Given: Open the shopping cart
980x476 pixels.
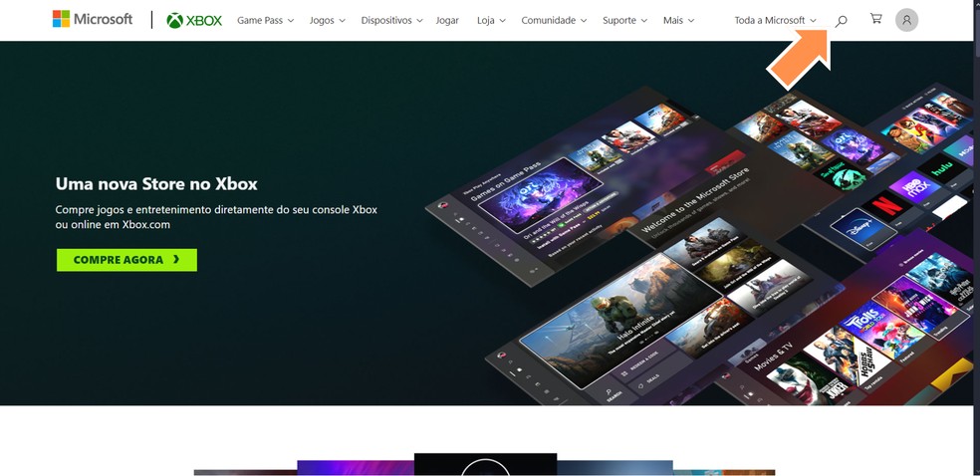Looking at the screenshot, I should 876,19.
